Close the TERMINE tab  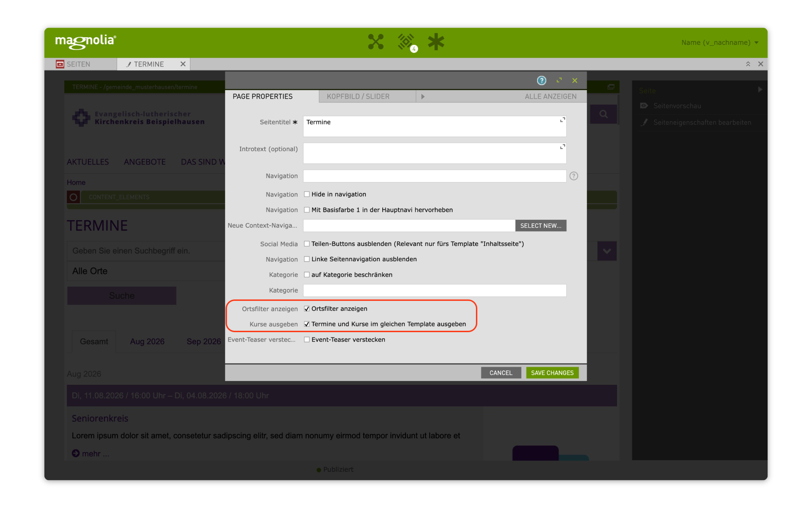[x=183, y=64]
